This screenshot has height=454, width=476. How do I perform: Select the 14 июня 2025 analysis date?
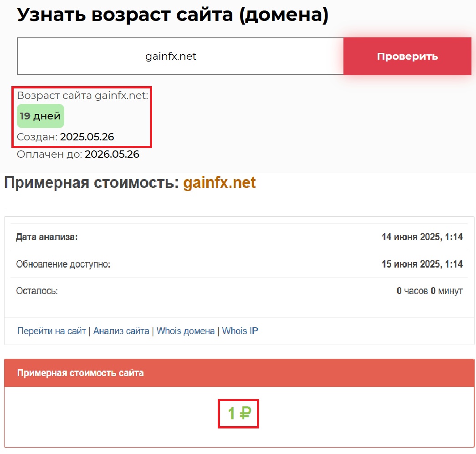(x=422, y=237)
